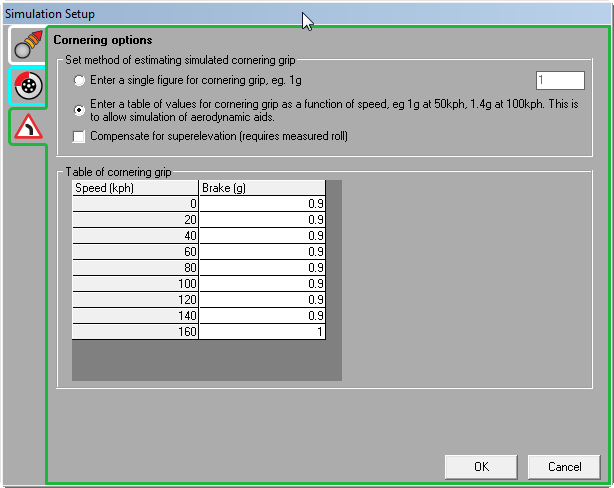The image size is (614, 488).
Task: Enable Compensate for superelevation checkbox
Action: [x=80, y=136]
